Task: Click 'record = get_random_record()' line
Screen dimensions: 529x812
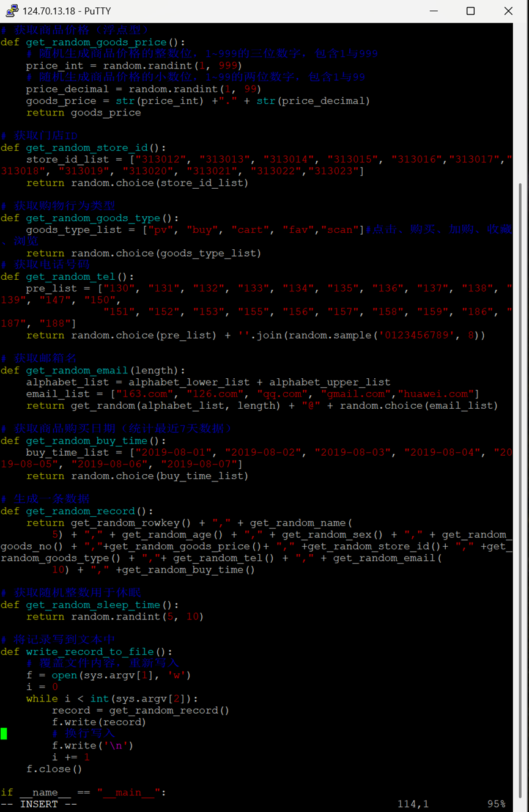Action: [141, 711]
